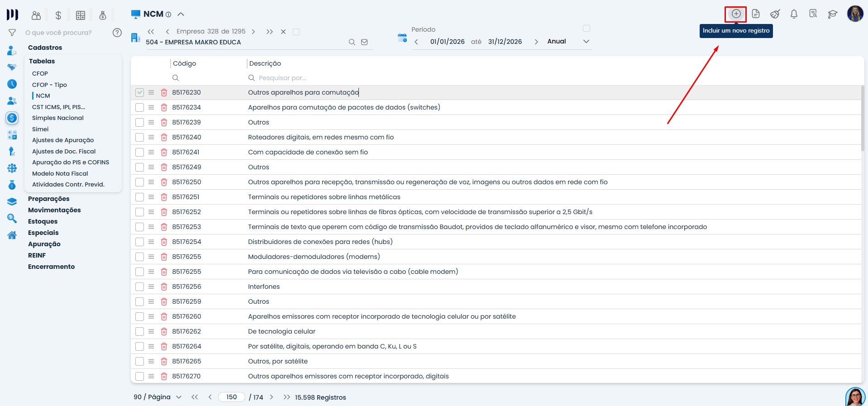Uncheck the selected row 85176230 checkbox
868x406 pixels.
[x=139, y=93]
